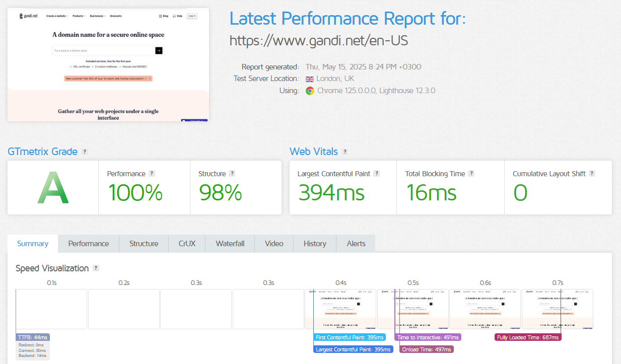Click the grade letter A
The height and width of the screenshot is (364, 621).
point(53,188)
